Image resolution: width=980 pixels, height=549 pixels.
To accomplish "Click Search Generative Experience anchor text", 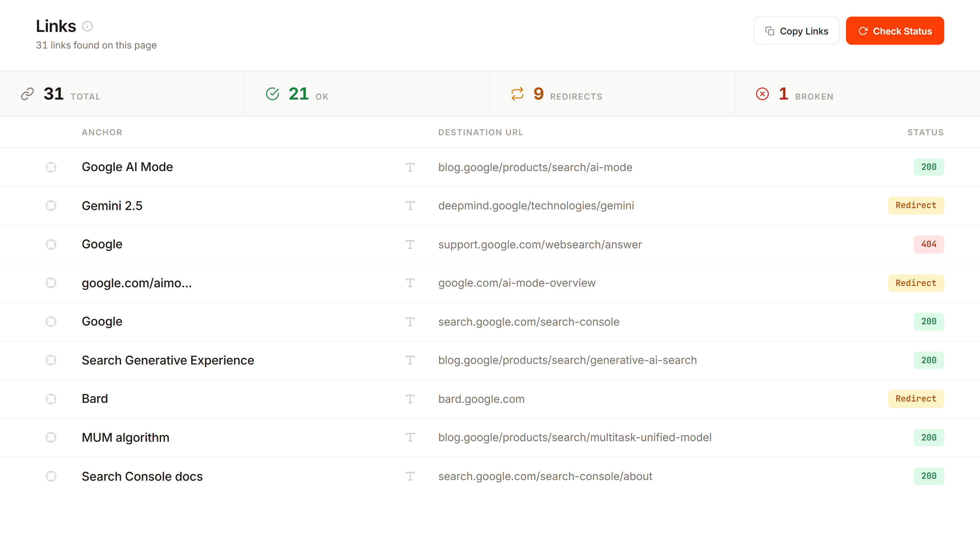I will pyautogui.click(x=168, y=360).
